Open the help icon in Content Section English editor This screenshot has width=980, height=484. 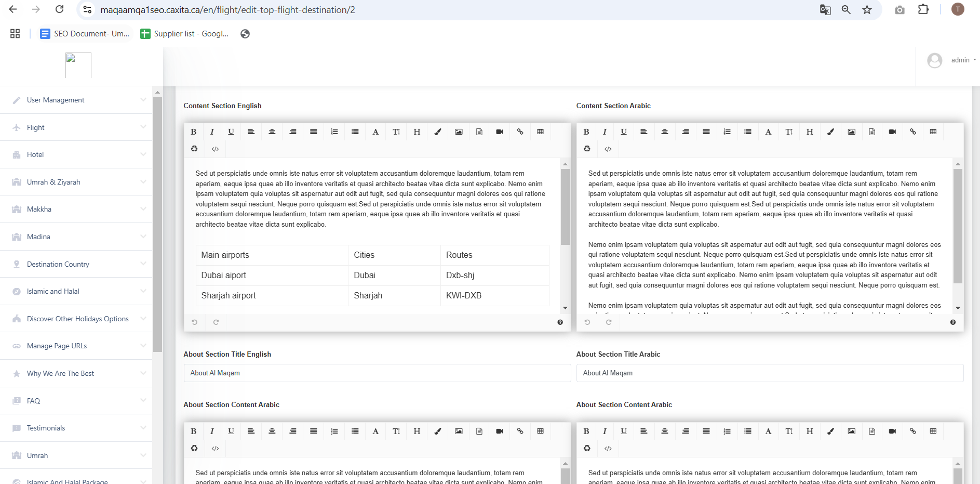click(560, 322)
